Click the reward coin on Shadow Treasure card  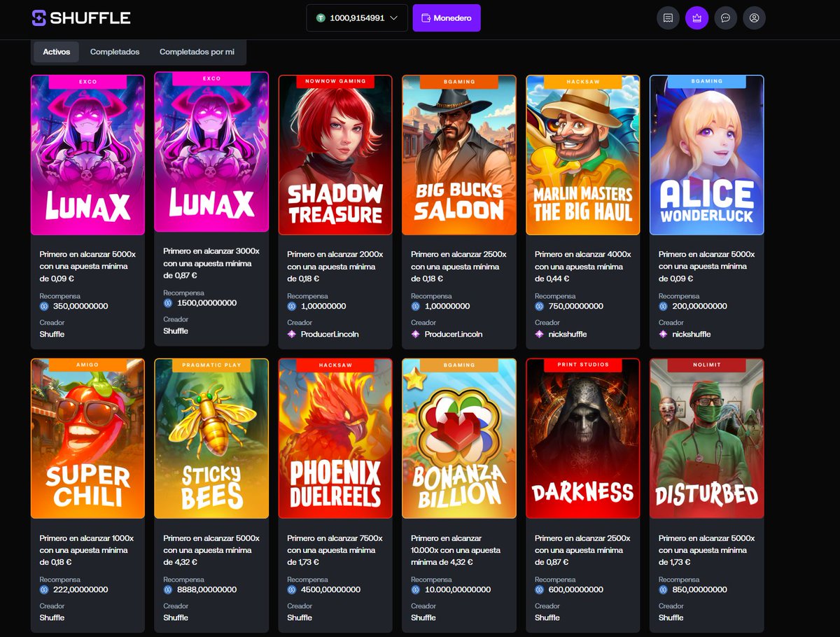[292, 306]
